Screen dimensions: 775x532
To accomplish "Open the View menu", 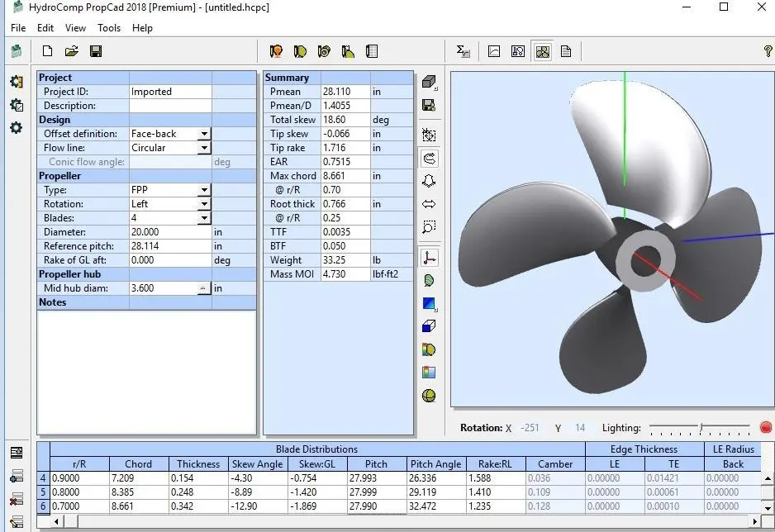I will click(x=75, y=28).
